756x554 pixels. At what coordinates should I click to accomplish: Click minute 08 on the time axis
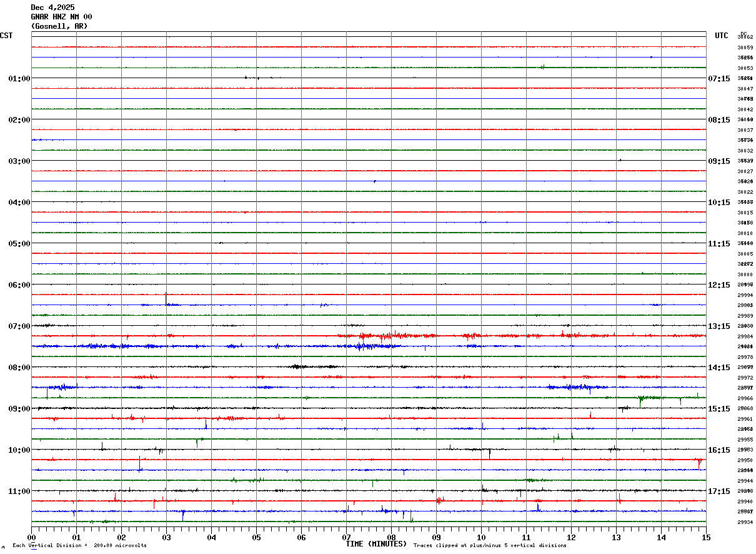tap(391, 537)
